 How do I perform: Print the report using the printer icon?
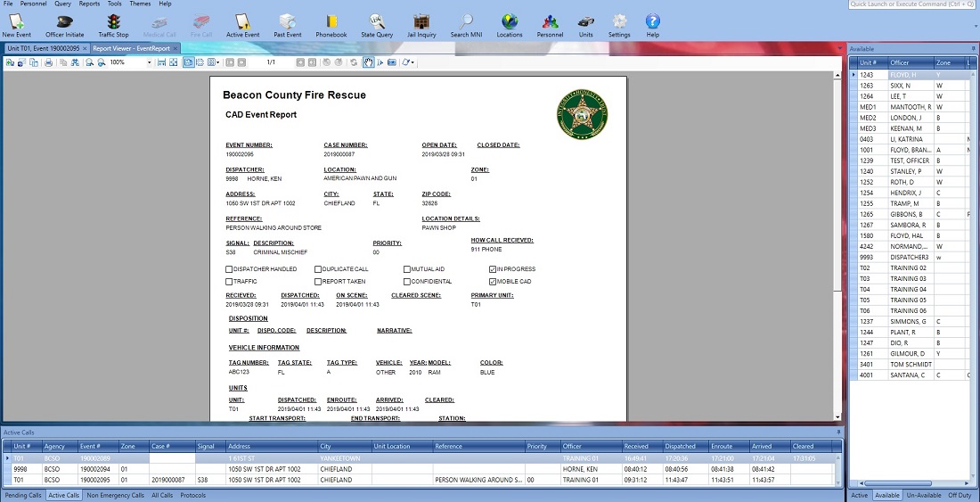[x=49, y=62]
